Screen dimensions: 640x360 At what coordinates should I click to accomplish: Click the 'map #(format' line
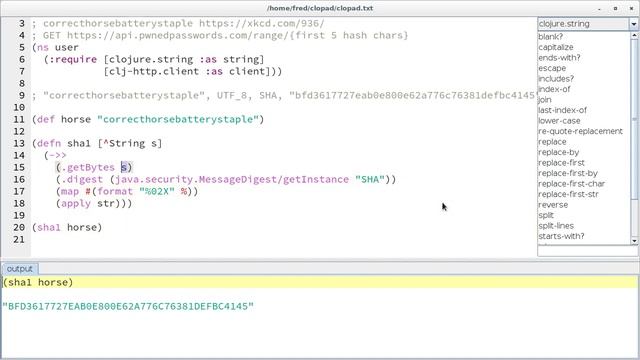[127, 191]
